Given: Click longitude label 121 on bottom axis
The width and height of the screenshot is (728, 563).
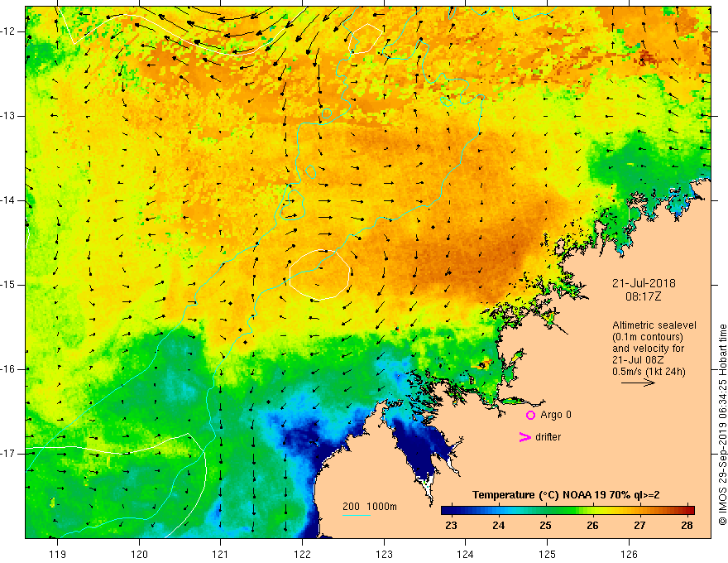Looking at the screenshot, I should (221, 554).
